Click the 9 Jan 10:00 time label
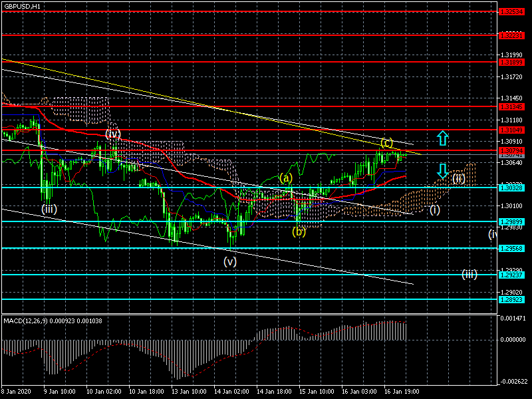This screenshot has height=399, width=532. coord(59,391)
